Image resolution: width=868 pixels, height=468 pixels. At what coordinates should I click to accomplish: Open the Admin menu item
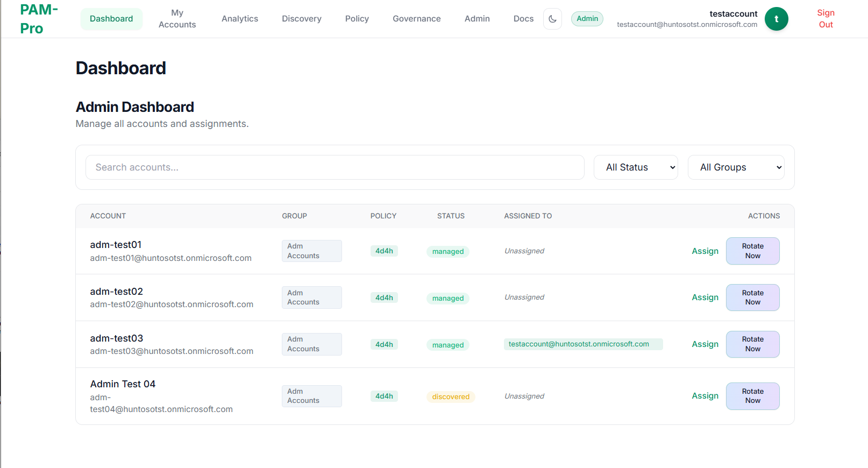[x=477, y=19]
